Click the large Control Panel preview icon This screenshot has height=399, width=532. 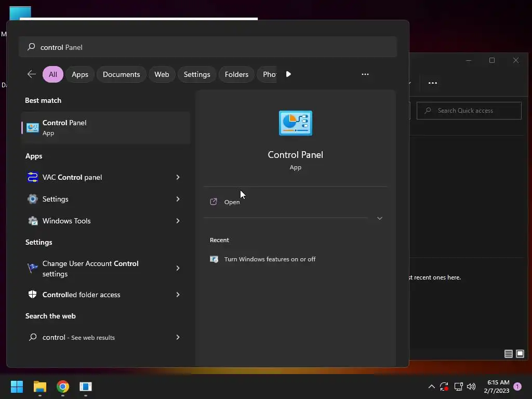click(x=296, y=123)
